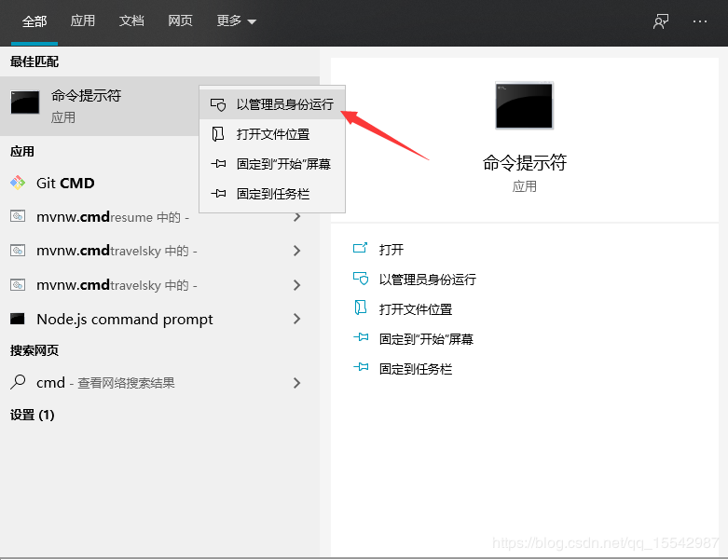Choose 固定到"开始"屏幕 in context menu
Screen dimensions: 728x560
[x=272, y=164]
